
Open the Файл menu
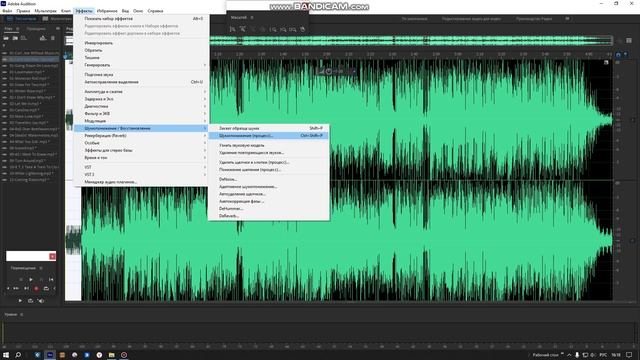pyautogui.click(x=7, y=11)
